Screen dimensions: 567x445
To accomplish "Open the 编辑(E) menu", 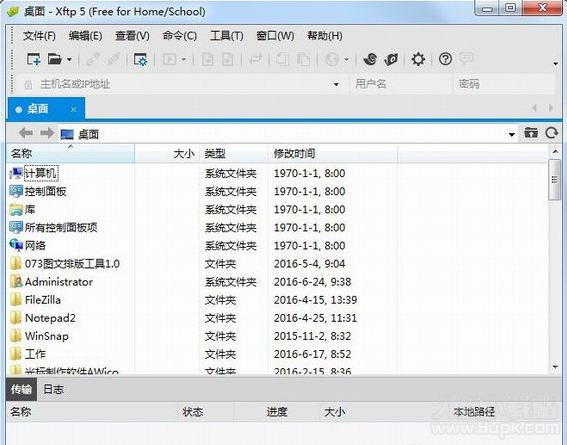I will click(85, 36).
